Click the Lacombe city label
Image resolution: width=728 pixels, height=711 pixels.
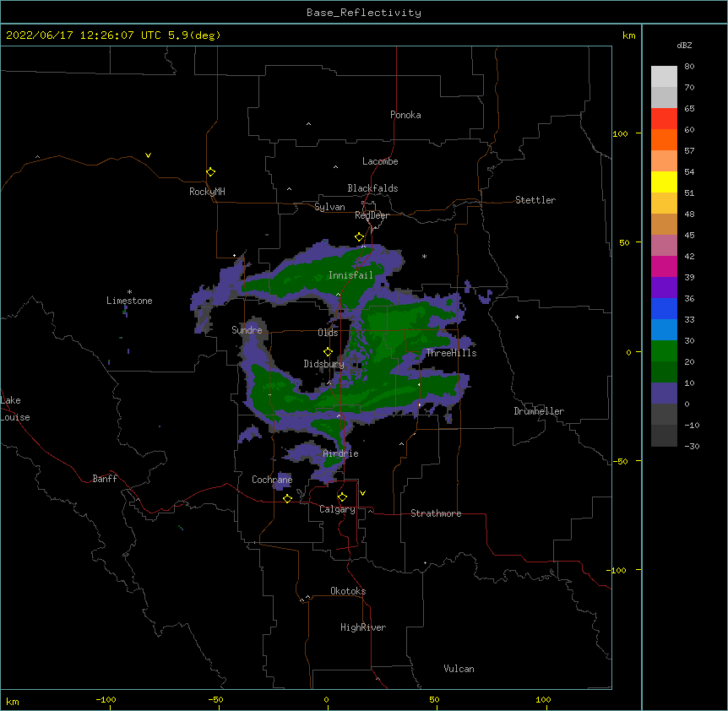point(380,161)
